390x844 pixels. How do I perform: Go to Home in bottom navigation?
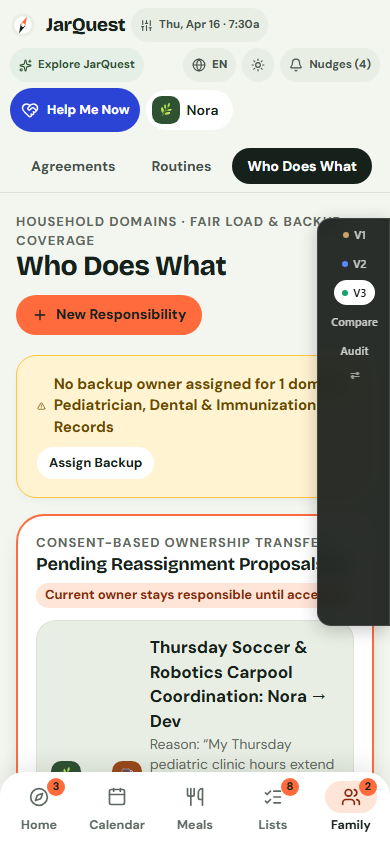click(x=39, y=807)
